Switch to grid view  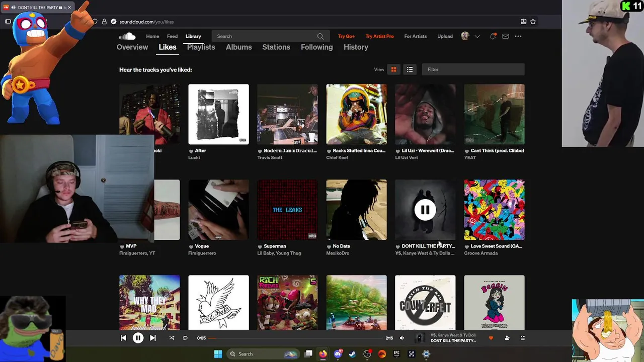(x=394, y=69)
